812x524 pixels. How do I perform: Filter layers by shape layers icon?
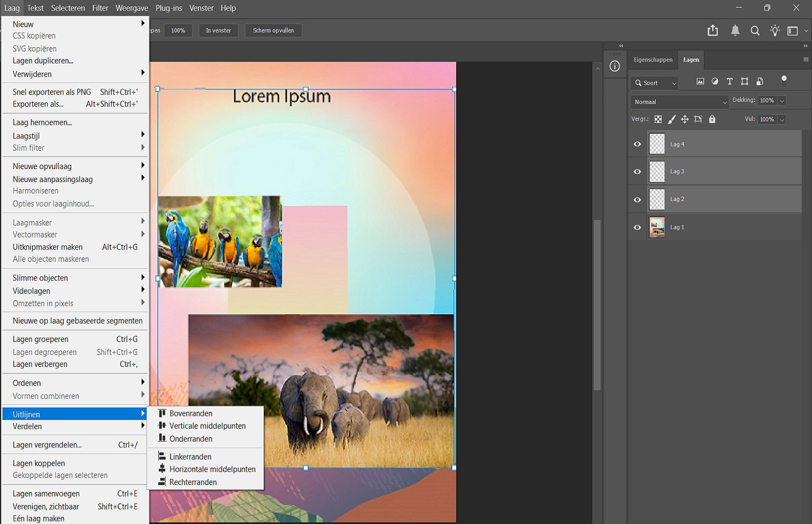point(745,81)
